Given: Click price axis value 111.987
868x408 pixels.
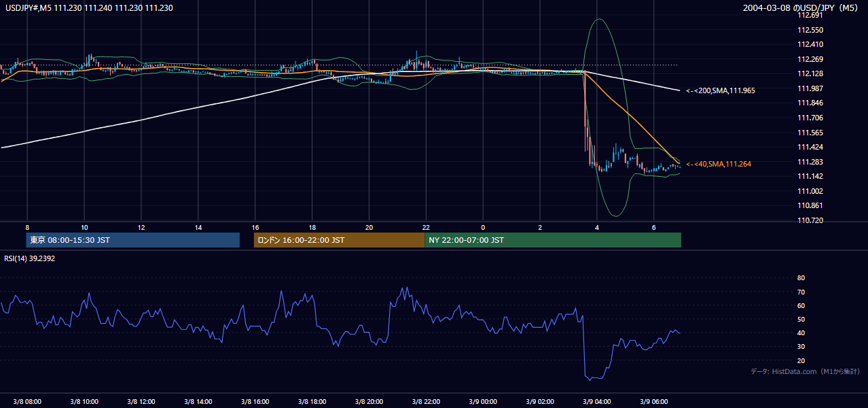Looking at the screenshot, I should point(810,88).
